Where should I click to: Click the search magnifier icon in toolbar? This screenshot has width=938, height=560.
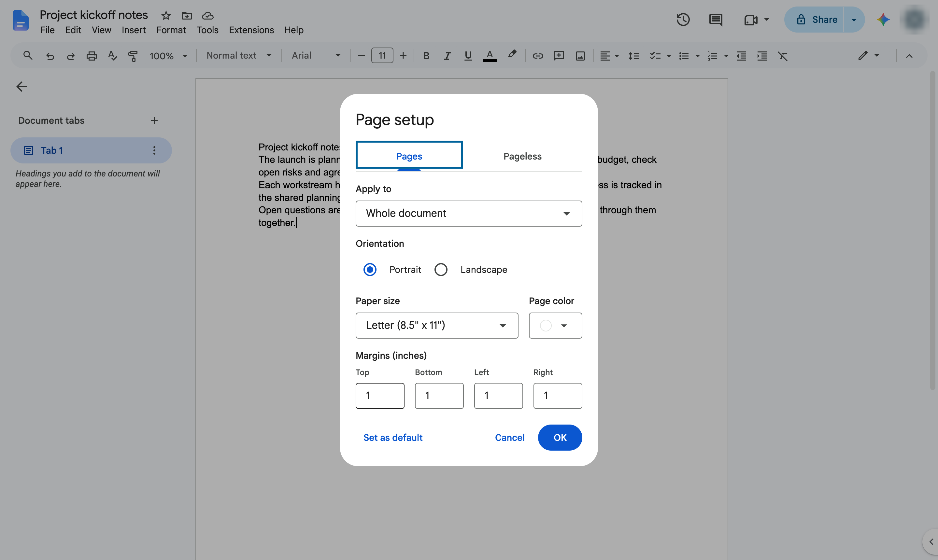tap(28, 56)
